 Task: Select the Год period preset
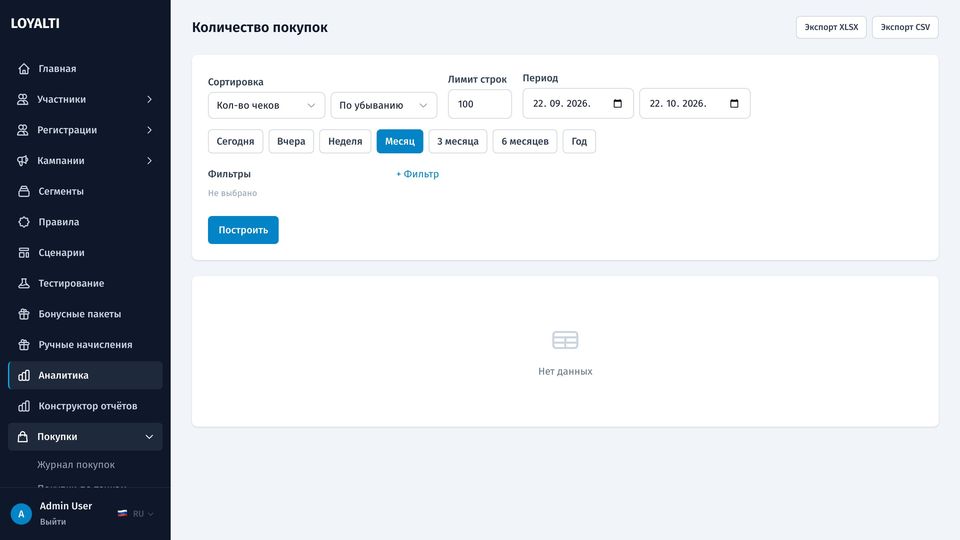click(579, 141)
